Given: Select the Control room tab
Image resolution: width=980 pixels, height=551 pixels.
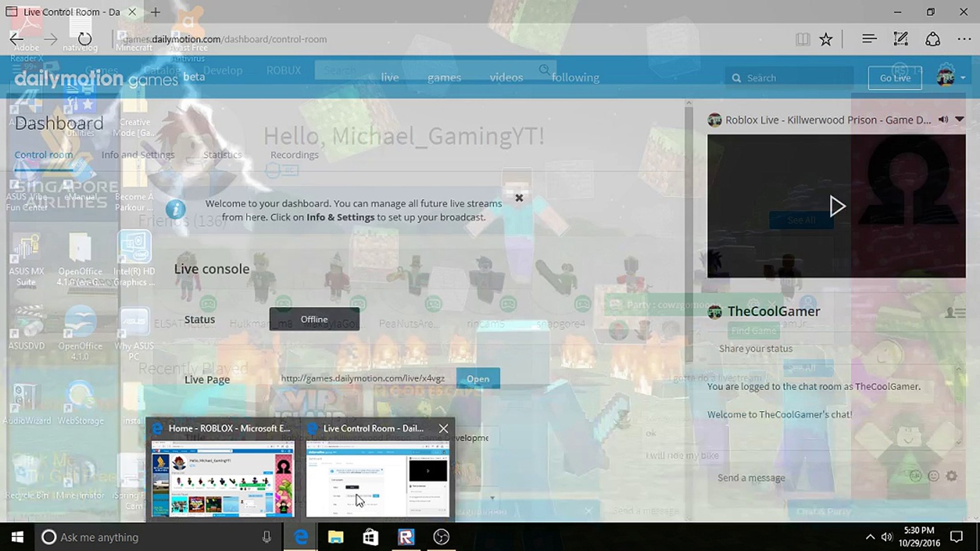Looking at the screenshot, I should pyautogui.click(x=43, y=155).
